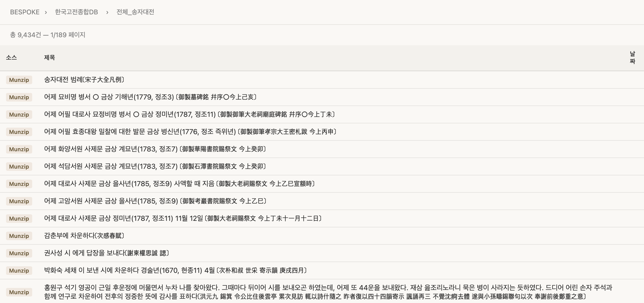The image size is (644, 303).
Task: Sort by the 소스 column header
Action: click(12, 58)
